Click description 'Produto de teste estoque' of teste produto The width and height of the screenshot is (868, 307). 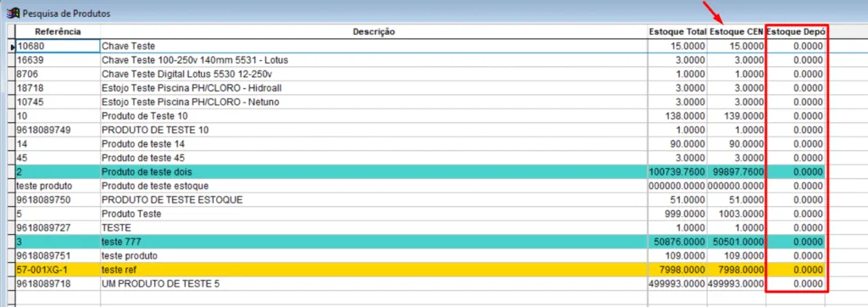point(155,187)
